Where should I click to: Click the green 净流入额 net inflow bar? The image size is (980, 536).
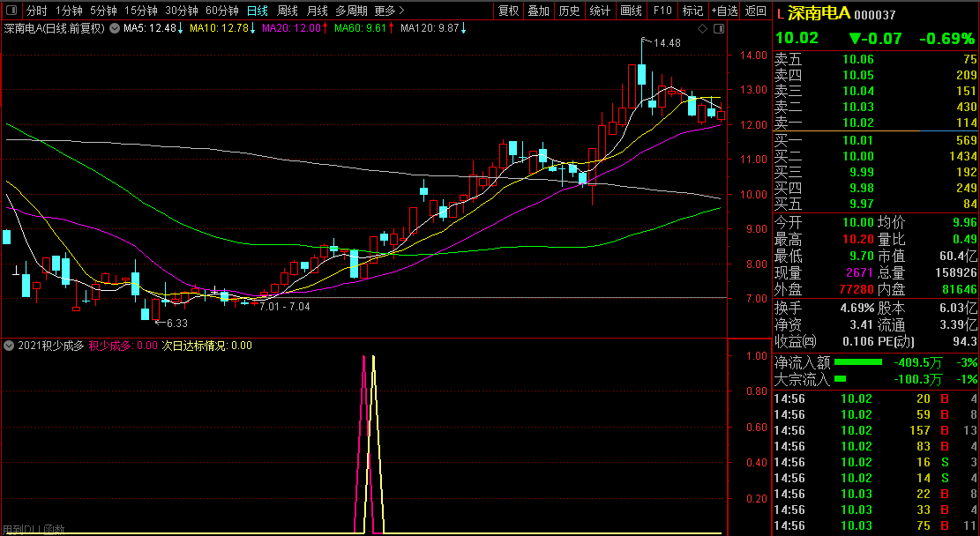click(858, 362)
